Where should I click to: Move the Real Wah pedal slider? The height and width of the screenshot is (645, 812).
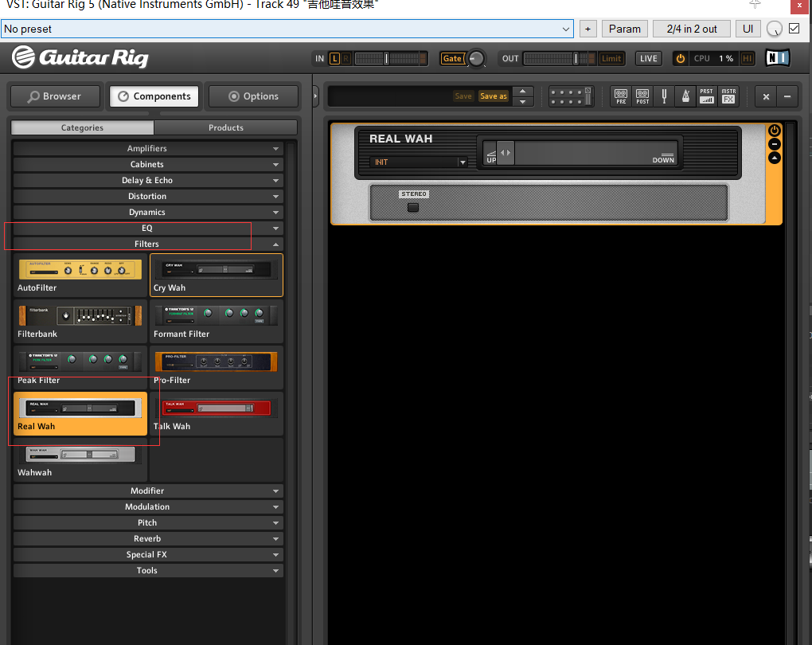(x=506, y=152)
